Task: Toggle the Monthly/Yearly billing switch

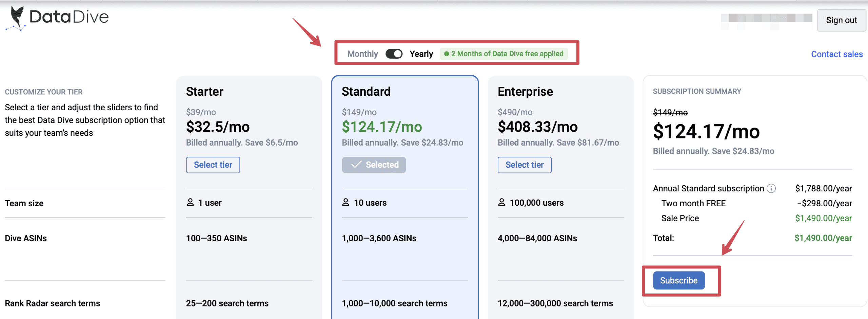Action: pyautogui.click(x=394, y=54)
